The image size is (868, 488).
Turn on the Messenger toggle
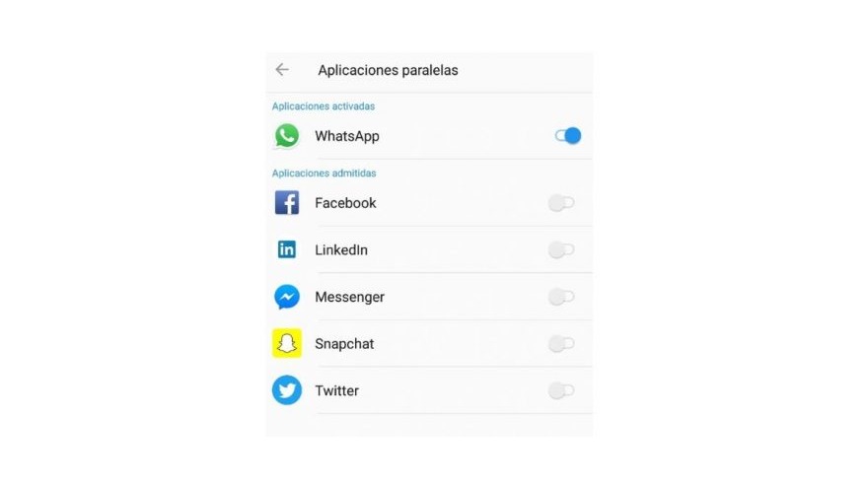561,297
